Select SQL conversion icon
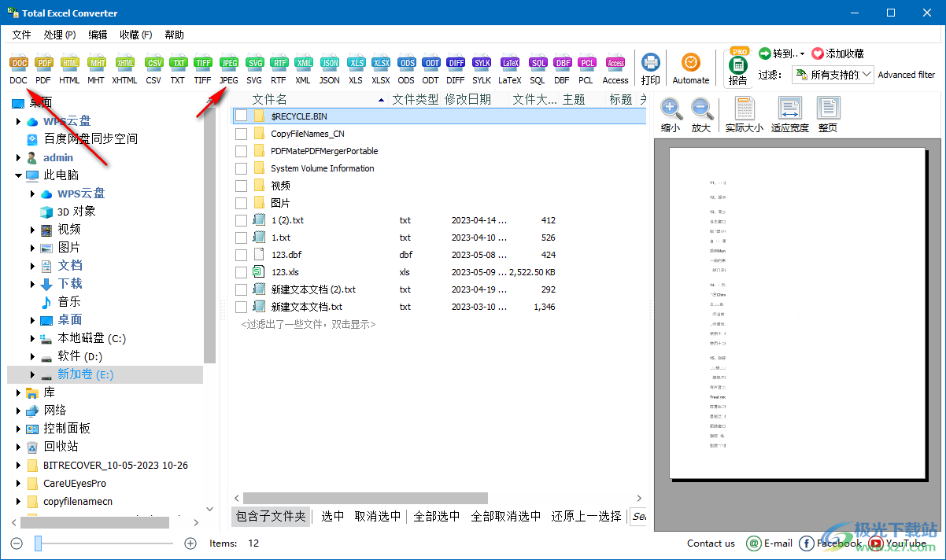 [538, 69]
